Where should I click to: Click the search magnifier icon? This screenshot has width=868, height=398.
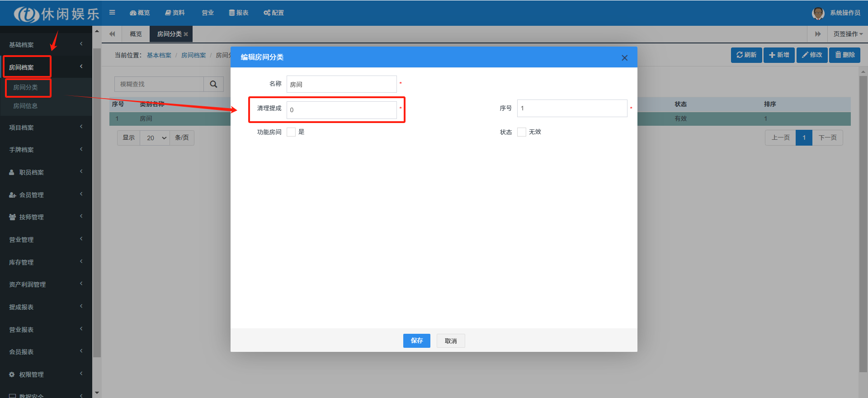(x=213, y=84)
